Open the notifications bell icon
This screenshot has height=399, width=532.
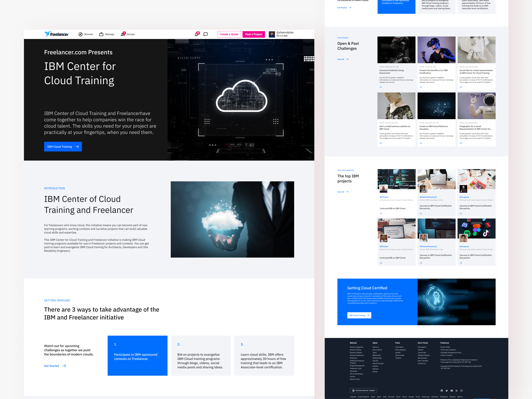[197, 34]
